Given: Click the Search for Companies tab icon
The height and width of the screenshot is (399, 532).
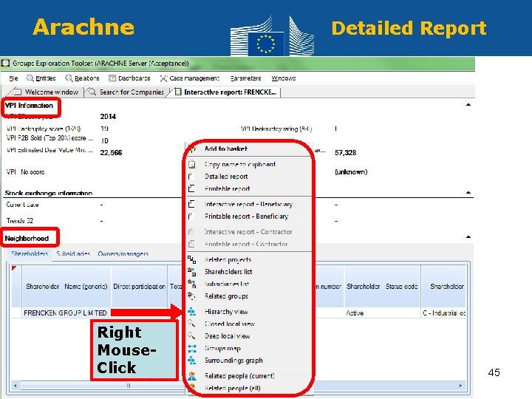Looking at the screenshot, I should tap(92, 92).
